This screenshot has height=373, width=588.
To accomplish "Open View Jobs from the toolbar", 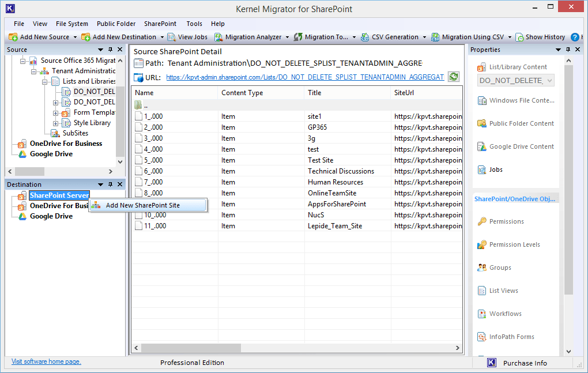I will point(187,37).
